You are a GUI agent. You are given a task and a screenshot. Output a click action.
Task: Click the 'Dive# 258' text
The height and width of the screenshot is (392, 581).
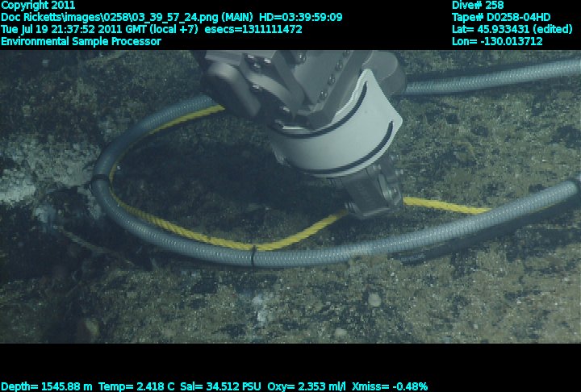point(478,5)
